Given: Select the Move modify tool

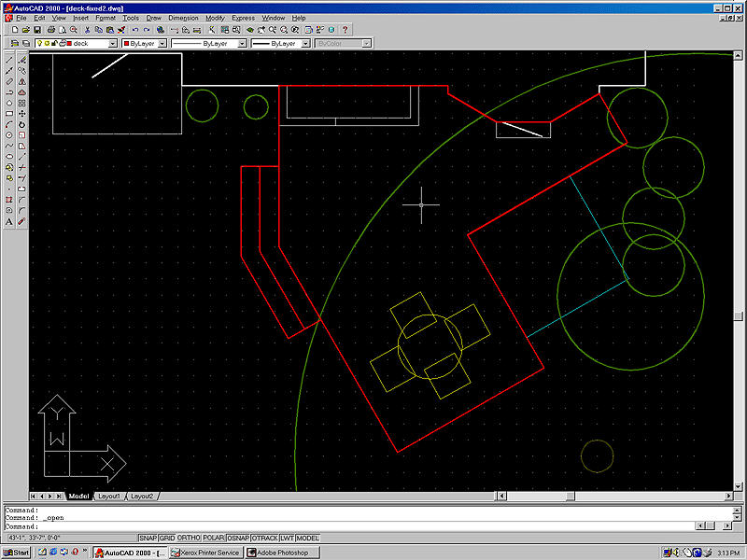Looking at the screenshot, I should click(21, 114).
